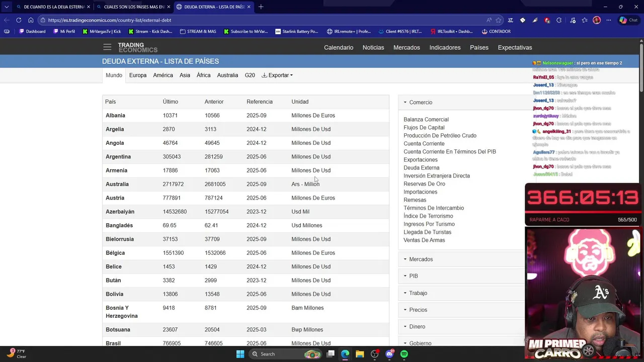Viewport: 644px width, 362px height.
Task: Open the weather widget showing 77°F
Action: point(16,354)
